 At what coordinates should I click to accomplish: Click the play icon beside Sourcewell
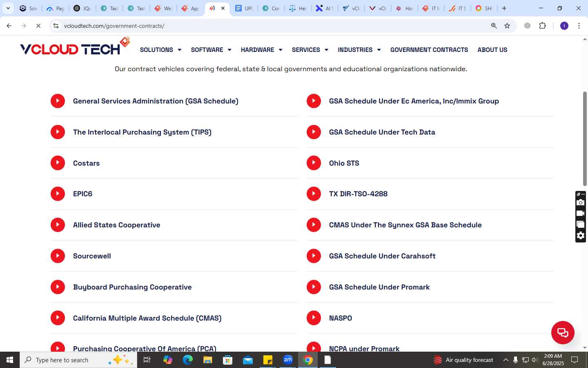click(x=58, y=256)
